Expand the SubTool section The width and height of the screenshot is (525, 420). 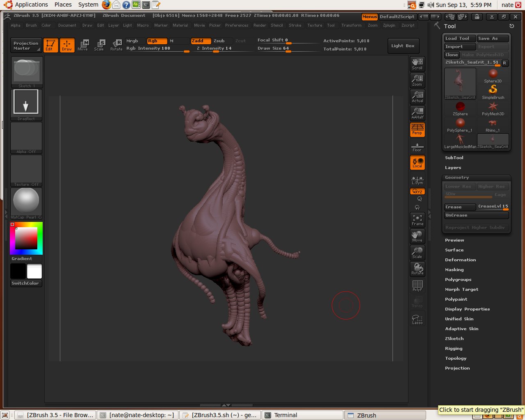click(454, 158)
